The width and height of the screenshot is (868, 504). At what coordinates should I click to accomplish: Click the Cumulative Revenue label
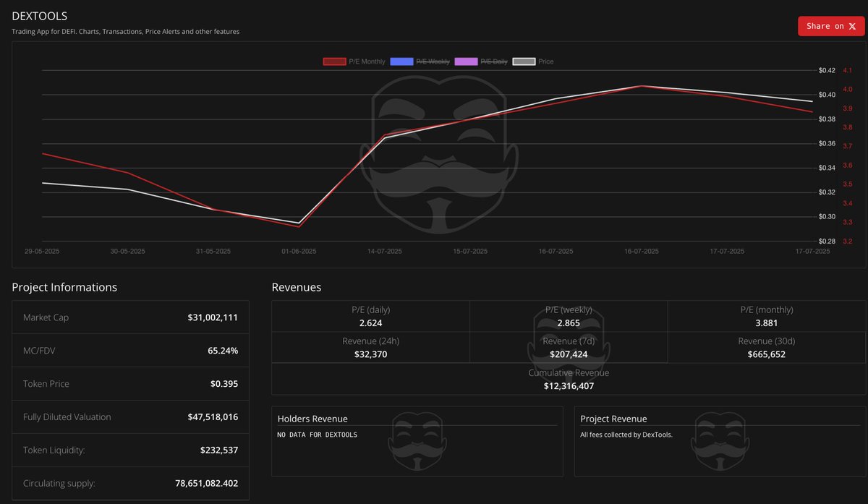click(569, 373)
